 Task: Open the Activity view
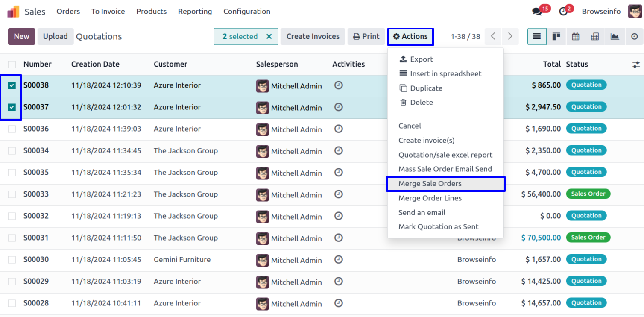tap(634, 37)
